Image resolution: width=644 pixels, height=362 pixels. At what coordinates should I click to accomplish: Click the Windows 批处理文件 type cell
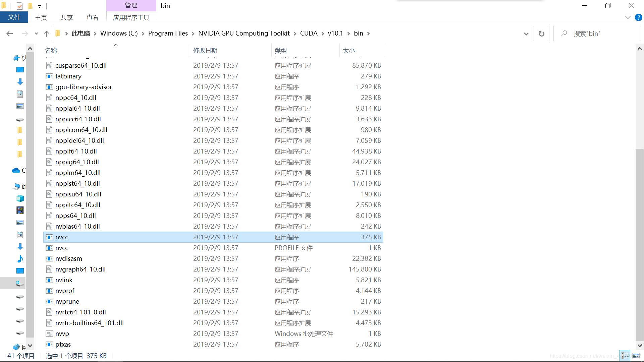coord(304,334)
